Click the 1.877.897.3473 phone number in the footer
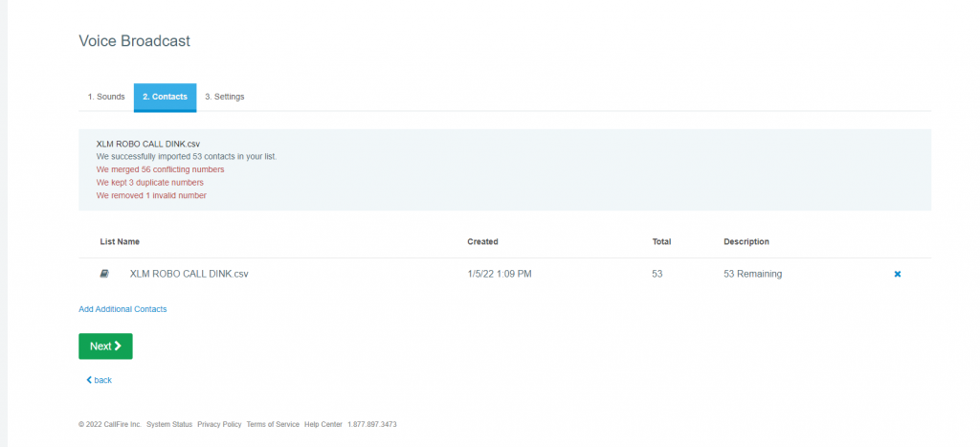Image resolution: width=980 pixels, height=447 pixels. [x=372, y=424]
